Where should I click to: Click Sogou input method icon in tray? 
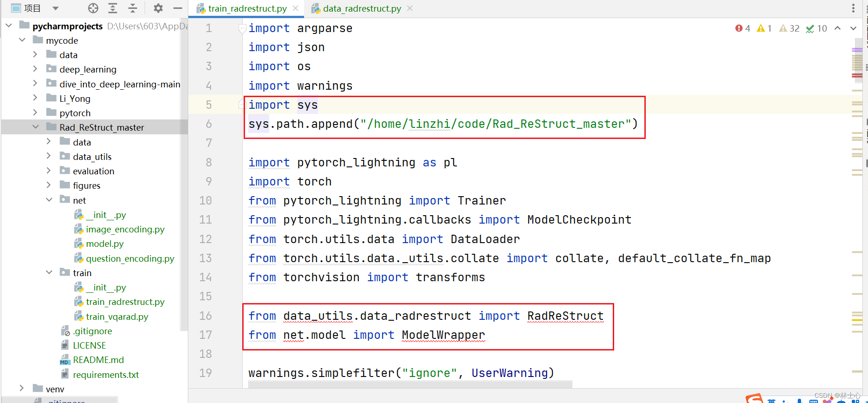754,398
